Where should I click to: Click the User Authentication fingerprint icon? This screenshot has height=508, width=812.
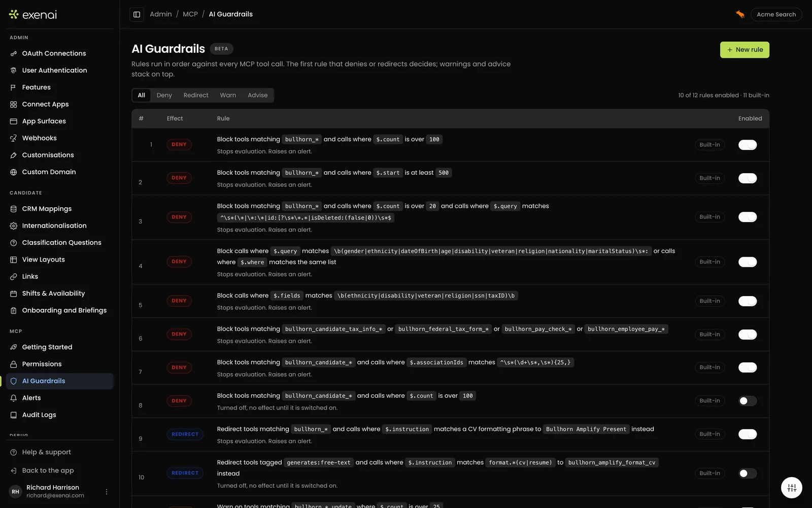tap(14, 71)
